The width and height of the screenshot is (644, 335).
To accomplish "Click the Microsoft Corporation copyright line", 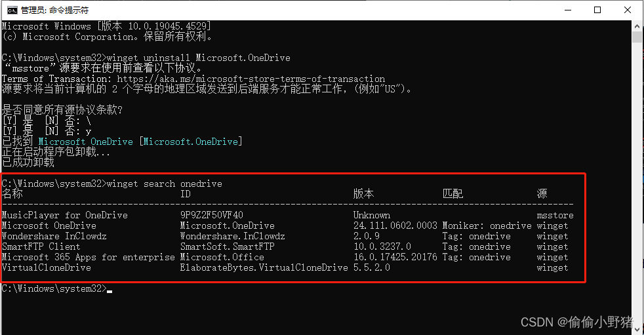I will [107, 37].
